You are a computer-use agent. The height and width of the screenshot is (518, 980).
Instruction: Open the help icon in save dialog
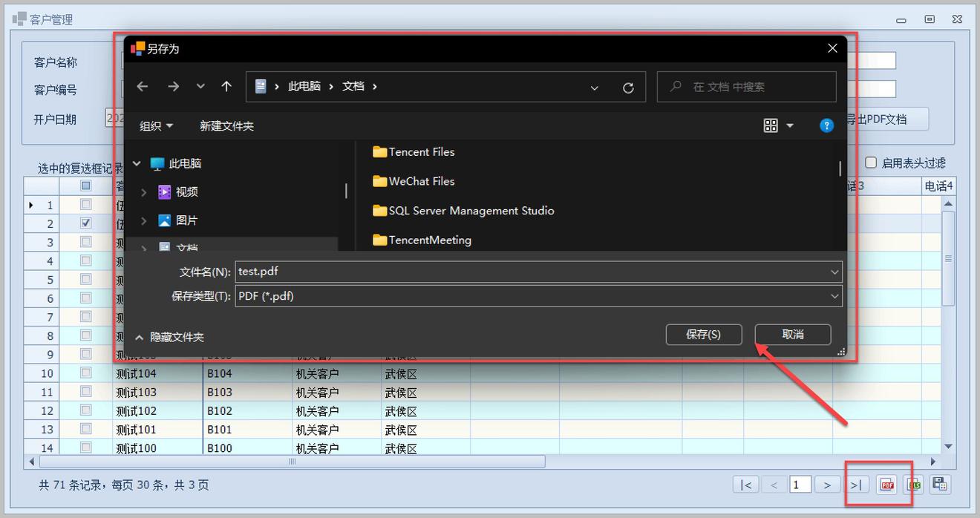pos(826,126)
